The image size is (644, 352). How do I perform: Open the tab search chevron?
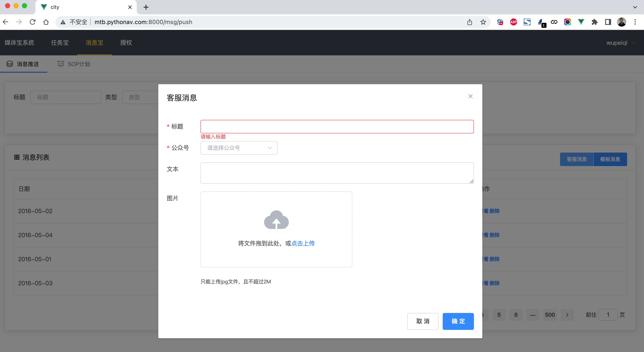[635, 7]
